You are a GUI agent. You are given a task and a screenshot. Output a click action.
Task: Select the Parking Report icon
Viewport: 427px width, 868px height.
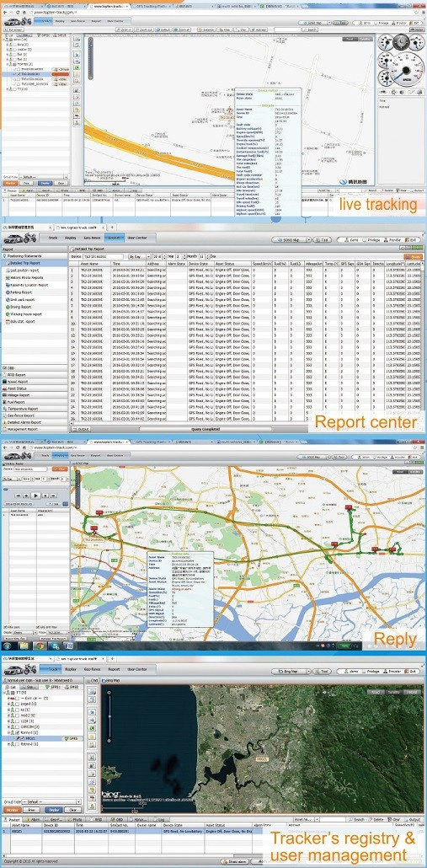coord(6,292)
